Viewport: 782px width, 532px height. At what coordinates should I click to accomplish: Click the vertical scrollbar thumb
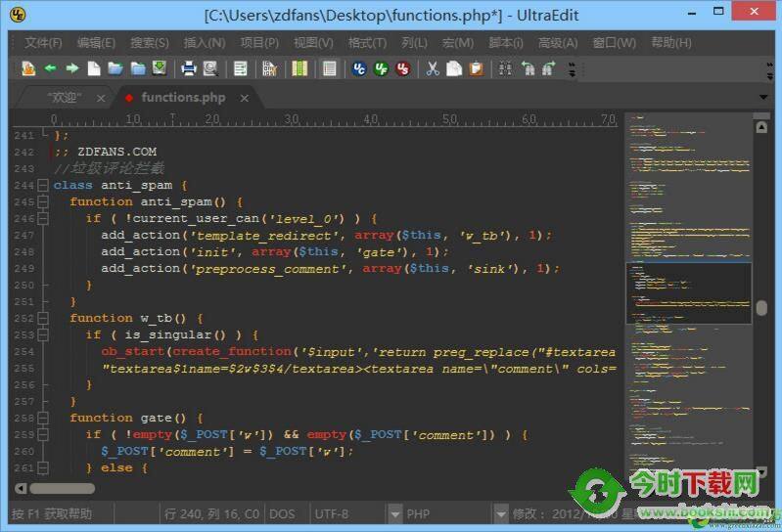(x=761, y=308)
